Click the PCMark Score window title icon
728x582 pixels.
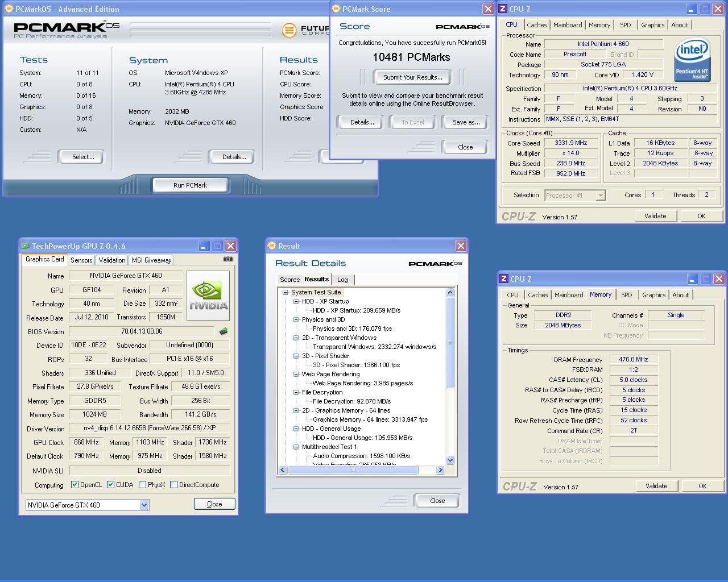tap(336, 9)
